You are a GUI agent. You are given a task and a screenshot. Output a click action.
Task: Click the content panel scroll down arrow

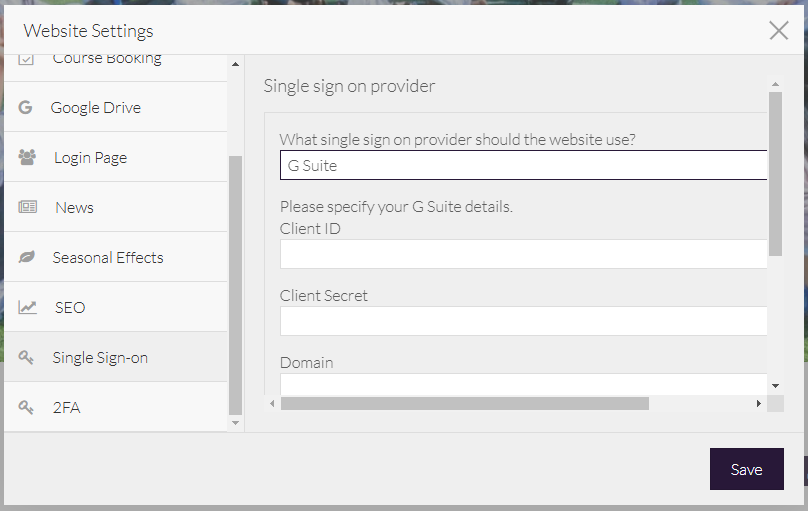pyautogui.click(x=775, y=385)
